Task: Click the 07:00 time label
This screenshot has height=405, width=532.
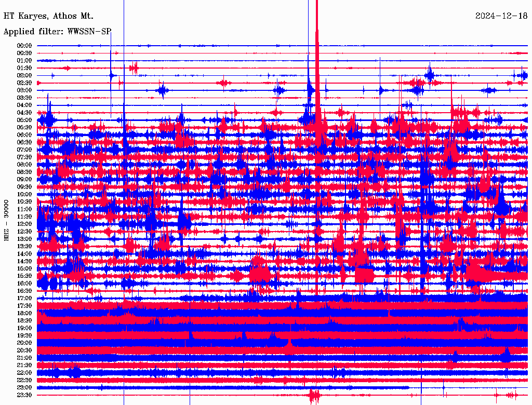Action: [x=24, y=150]
